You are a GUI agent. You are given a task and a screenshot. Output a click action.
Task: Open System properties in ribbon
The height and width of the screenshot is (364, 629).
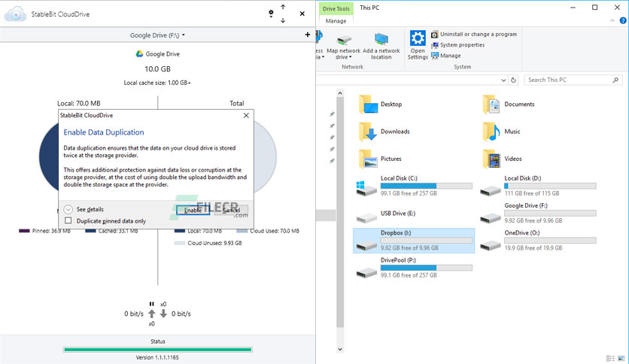[x=457, y=45]
